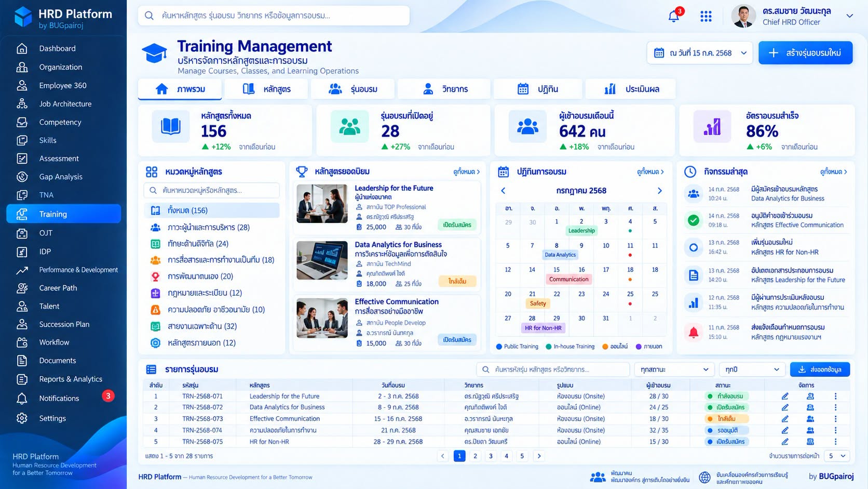Switch to the ประเมินผล tab
The width and height of the screenshot is (868, 489).
click(630, 89)
